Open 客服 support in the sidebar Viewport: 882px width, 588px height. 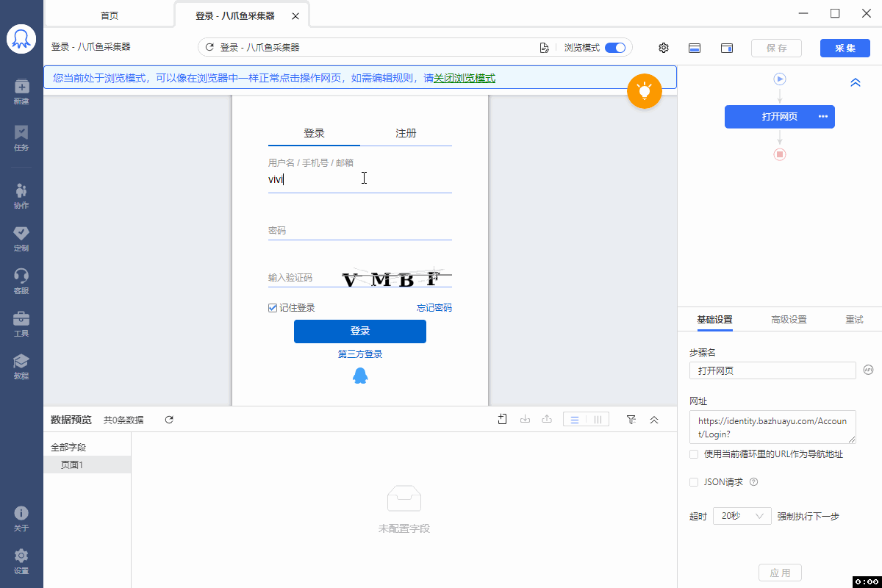coord(21,282)
